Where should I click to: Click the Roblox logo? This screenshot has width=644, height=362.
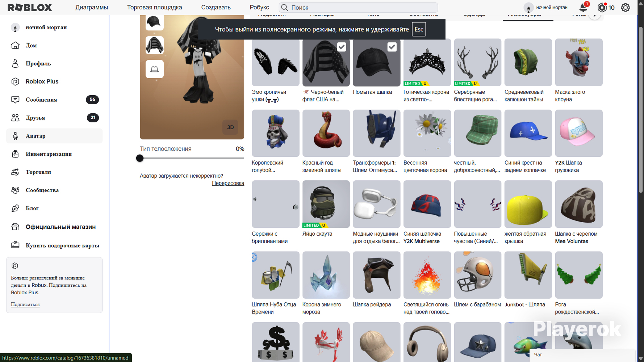pos(30,7)
